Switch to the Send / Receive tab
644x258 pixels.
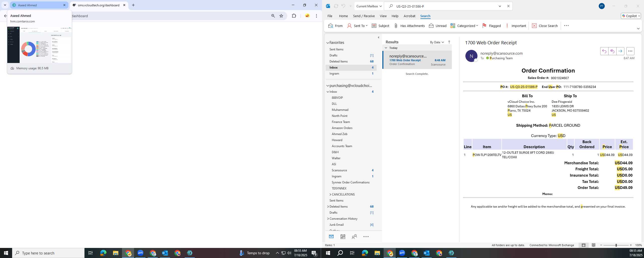[x=364, y=16]
